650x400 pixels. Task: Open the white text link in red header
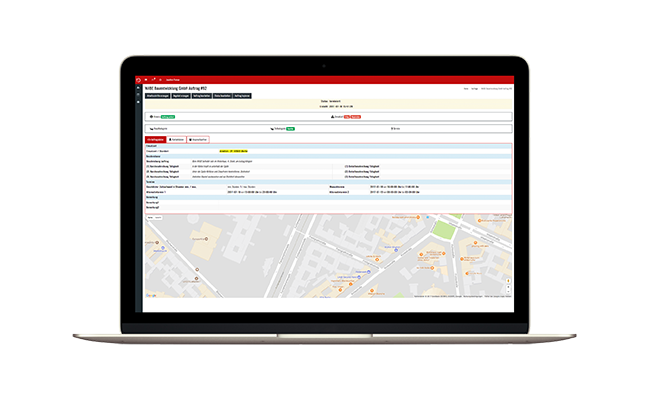click(x=173, y=80)
